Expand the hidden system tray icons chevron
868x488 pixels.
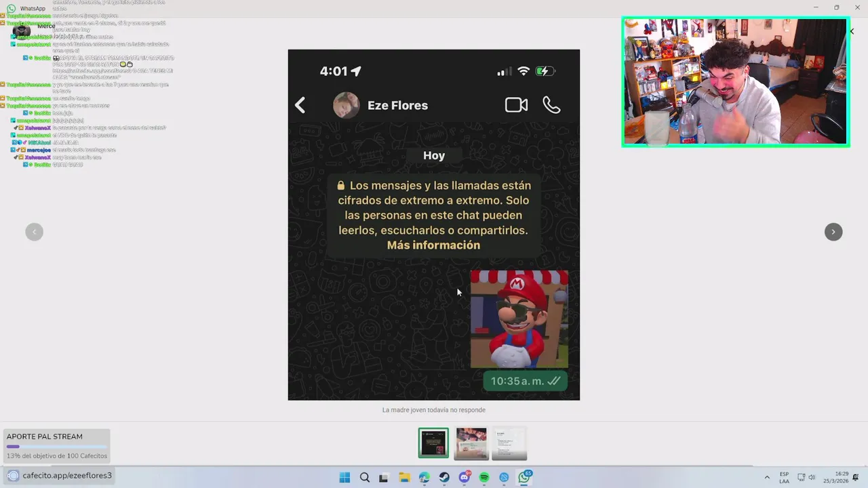pos(767,477)
